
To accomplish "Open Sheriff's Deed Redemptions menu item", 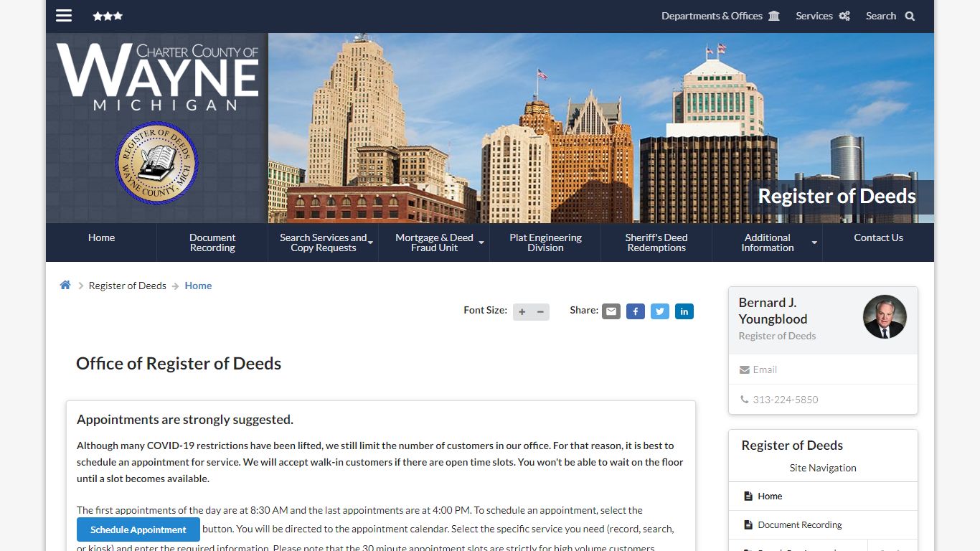I will pyautogui.click(x=656, y=242).
